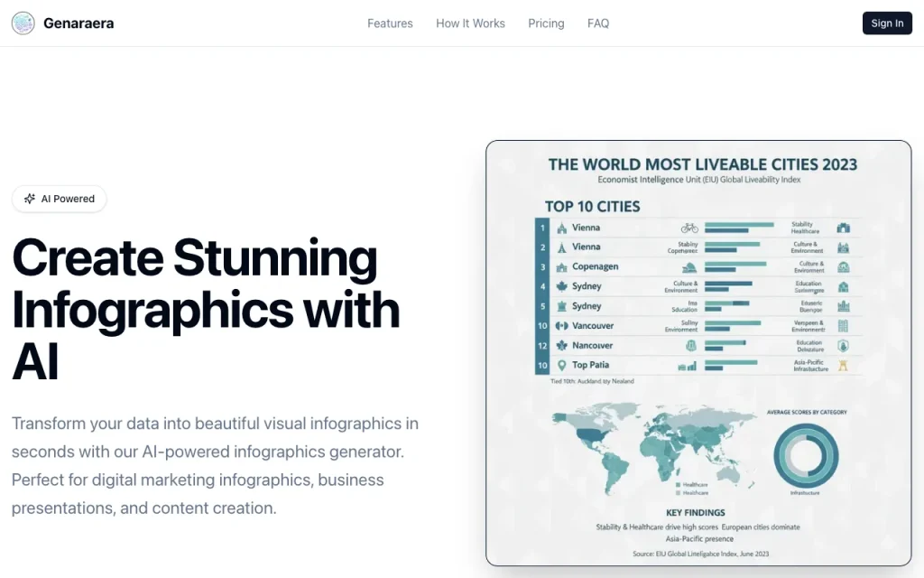This screenshot has height=578, width=924.
Task: Open the Features nav link
Action: tap(390, 23)
